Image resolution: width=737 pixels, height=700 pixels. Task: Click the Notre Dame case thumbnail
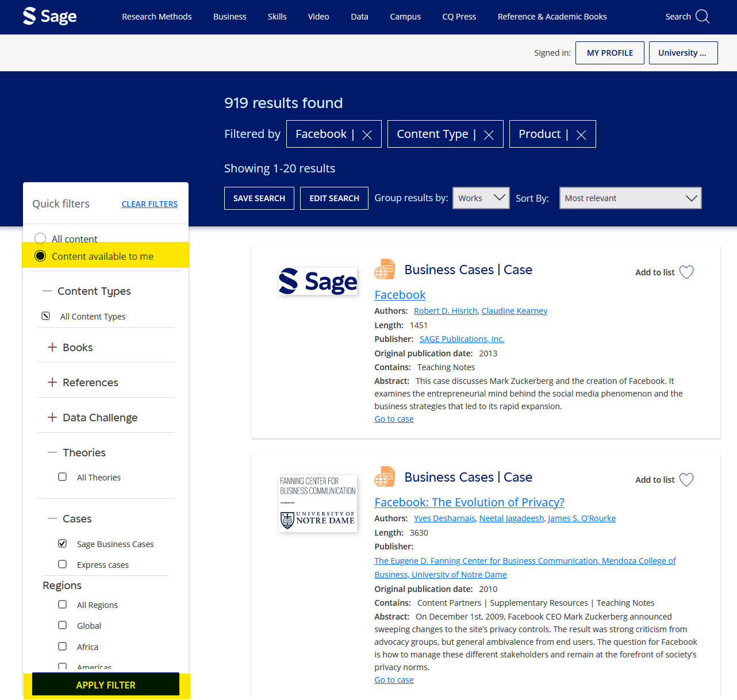coord(317,503)
